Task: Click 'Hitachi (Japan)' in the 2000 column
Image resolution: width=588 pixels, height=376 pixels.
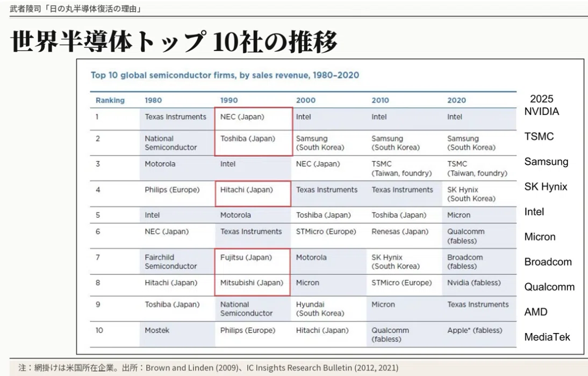Action: 322,330
